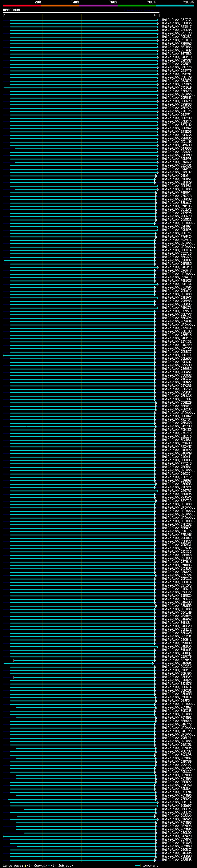Select hit UniRef100_C8CLP6
The width and height of the screenshot is (197, 868).
click(177, 809)
